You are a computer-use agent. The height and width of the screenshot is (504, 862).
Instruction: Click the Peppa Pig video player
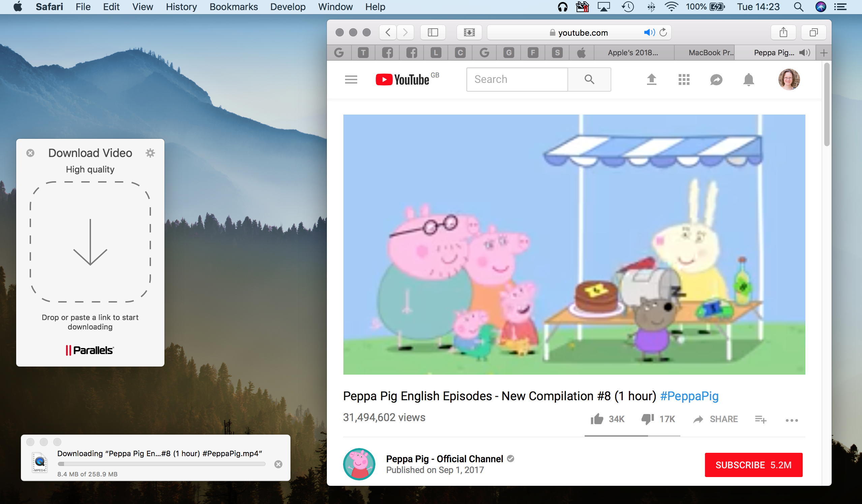point(574,245)
